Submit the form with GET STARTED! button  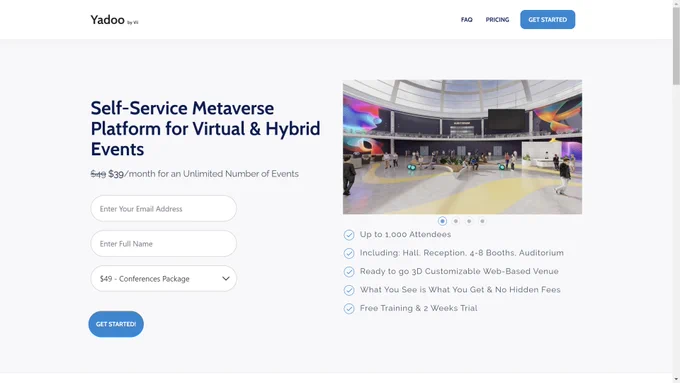tap(116, 324)
